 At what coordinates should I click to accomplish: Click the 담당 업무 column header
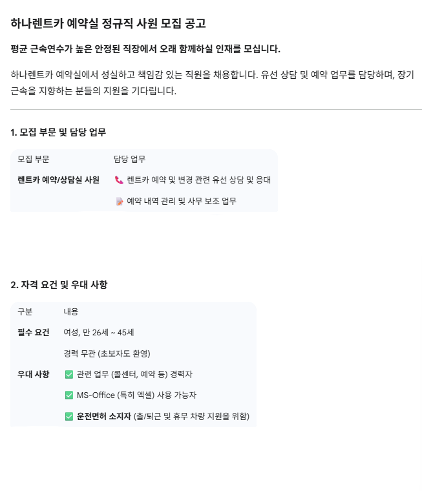click(x=129, y=159)
